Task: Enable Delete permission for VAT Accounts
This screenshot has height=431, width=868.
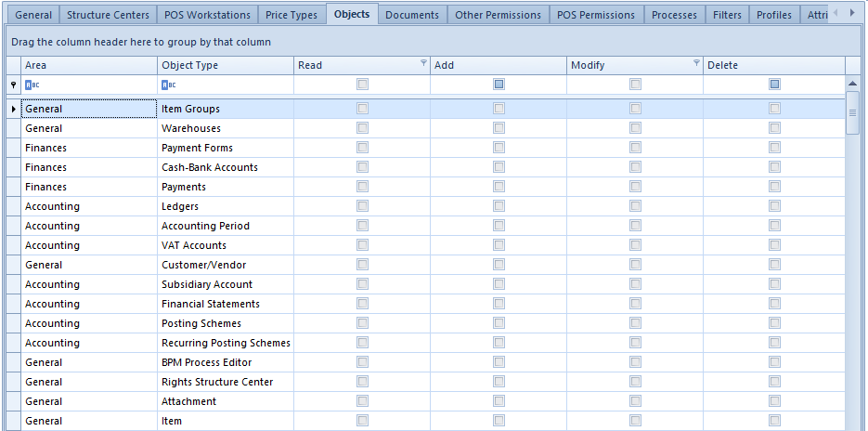Action: click(x=774, y=245)
